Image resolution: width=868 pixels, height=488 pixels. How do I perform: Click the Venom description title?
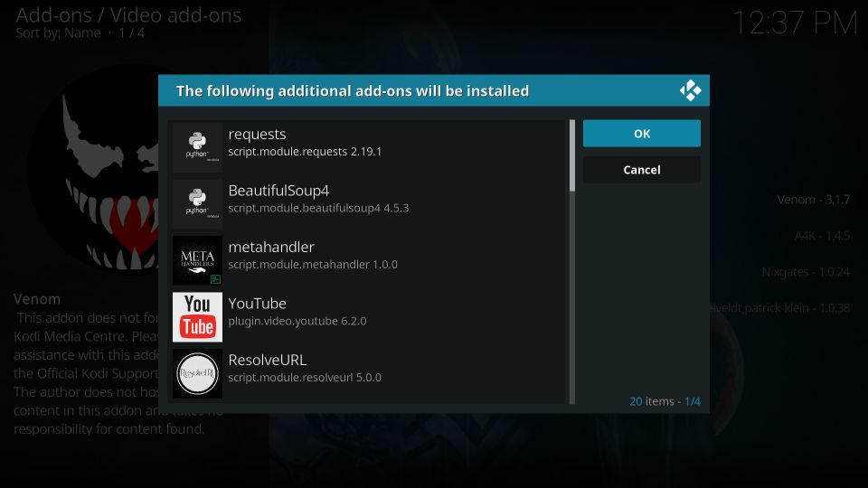point(37,299)
